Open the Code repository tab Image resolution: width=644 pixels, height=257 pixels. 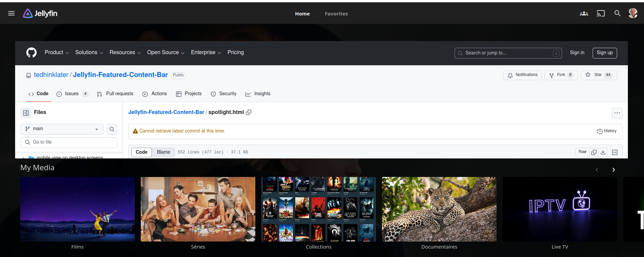39,94
